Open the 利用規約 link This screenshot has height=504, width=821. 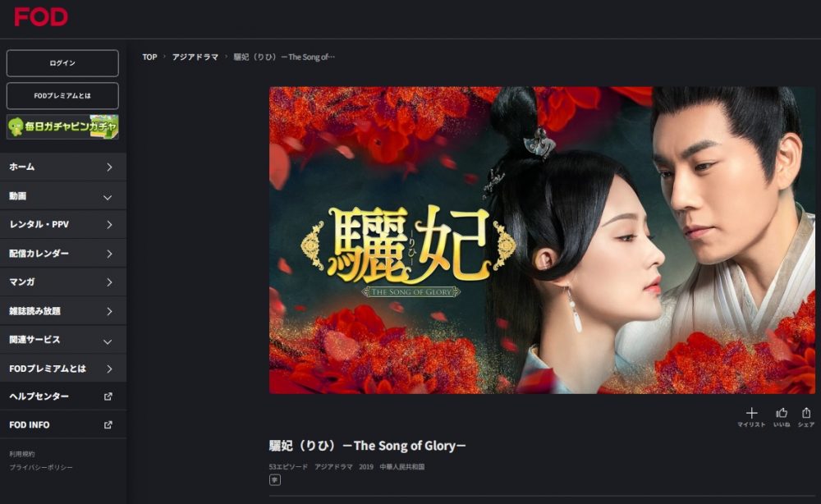(x=22, y=454)
